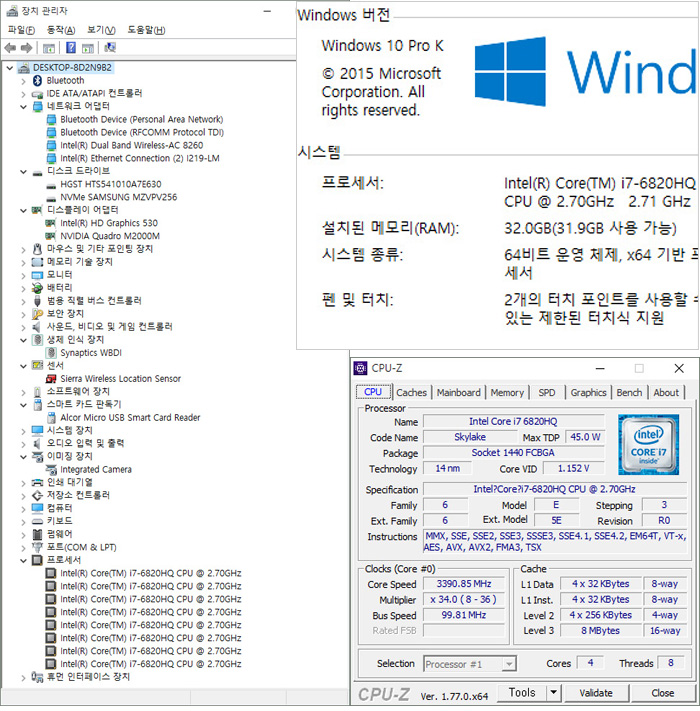
Task: Click the HGST HTS541010A7E630 drive icon
Action: pyautogui.click(x=51, y=185)
